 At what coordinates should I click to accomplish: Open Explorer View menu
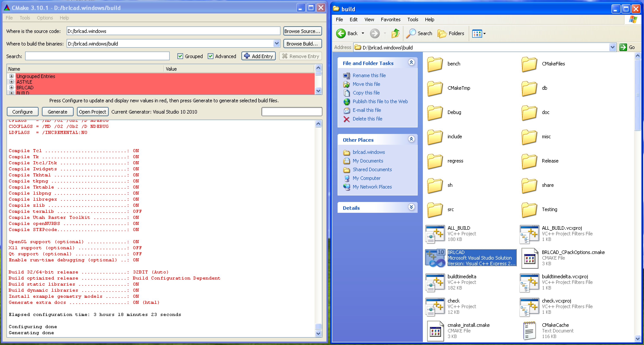(369, 20)
